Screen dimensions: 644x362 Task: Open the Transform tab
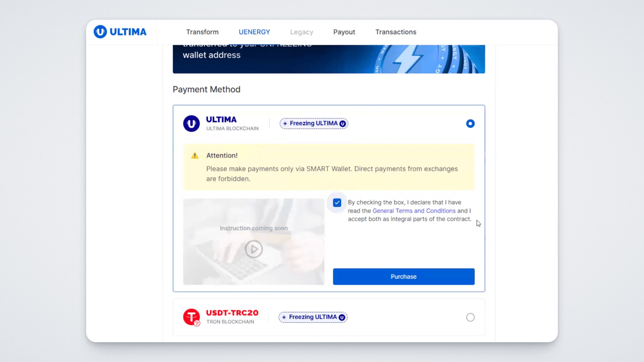(x=202, y=32)
